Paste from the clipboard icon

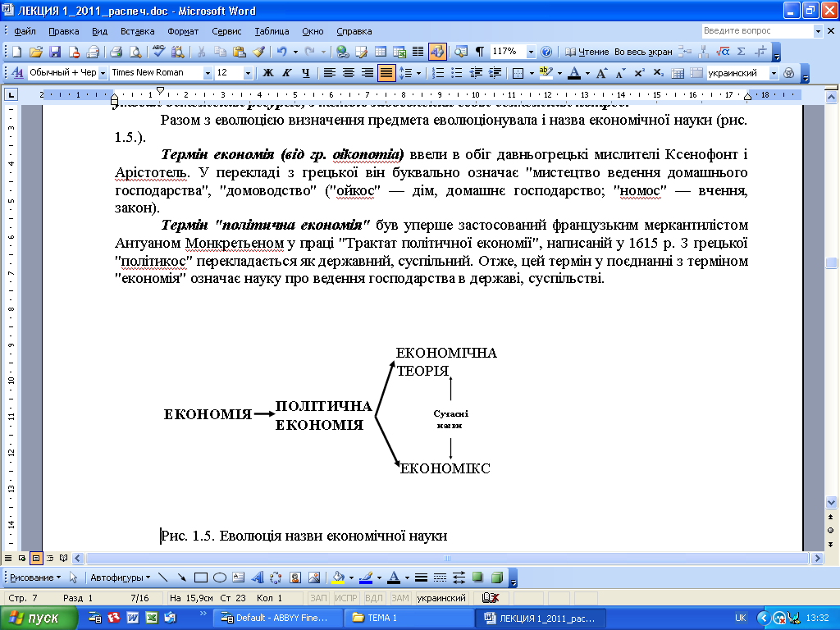coord(240,52)
